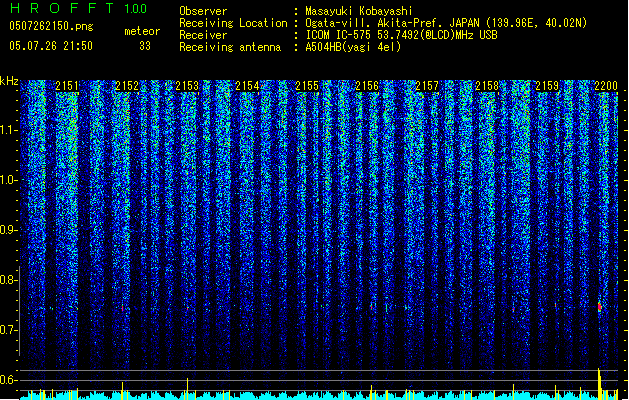Click the red meteor echo below 2152
The image size is (629, 400).
[122, 308]
